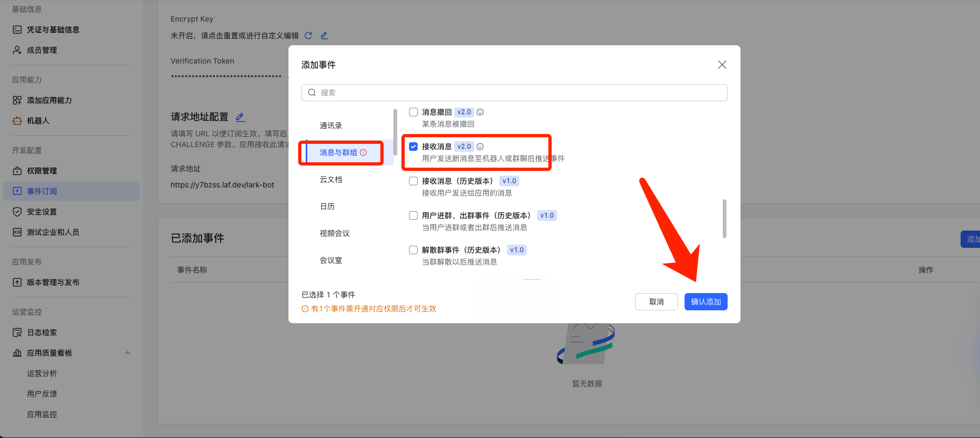Collapse the 应用质量看板 section chevron

128,353
